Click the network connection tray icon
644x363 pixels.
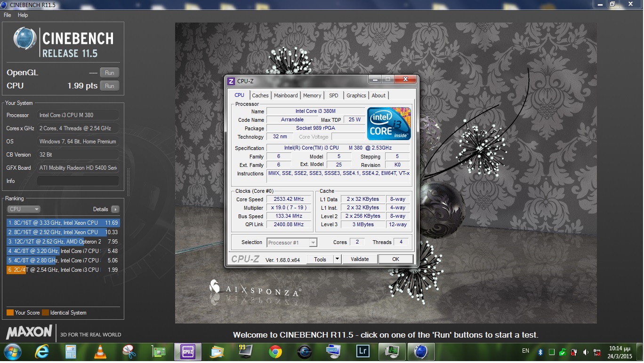[597, 352]
